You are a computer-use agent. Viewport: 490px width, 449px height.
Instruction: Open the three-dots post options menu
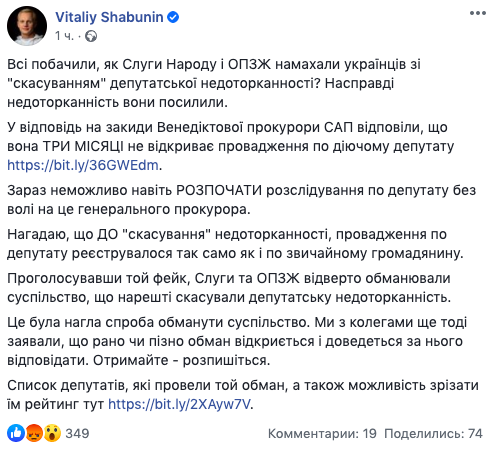pyautogui.click(x=477, y=13)
